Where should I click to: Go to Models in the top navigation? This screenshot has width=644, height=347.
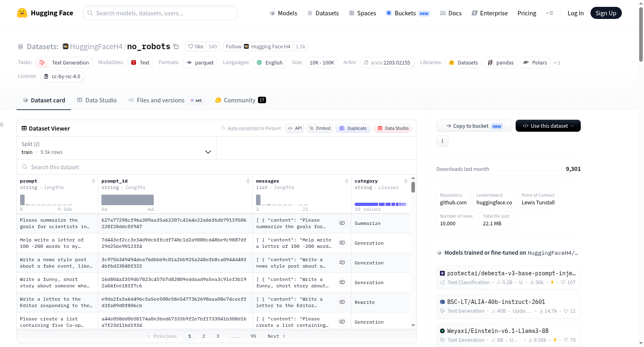coord(283,13)
